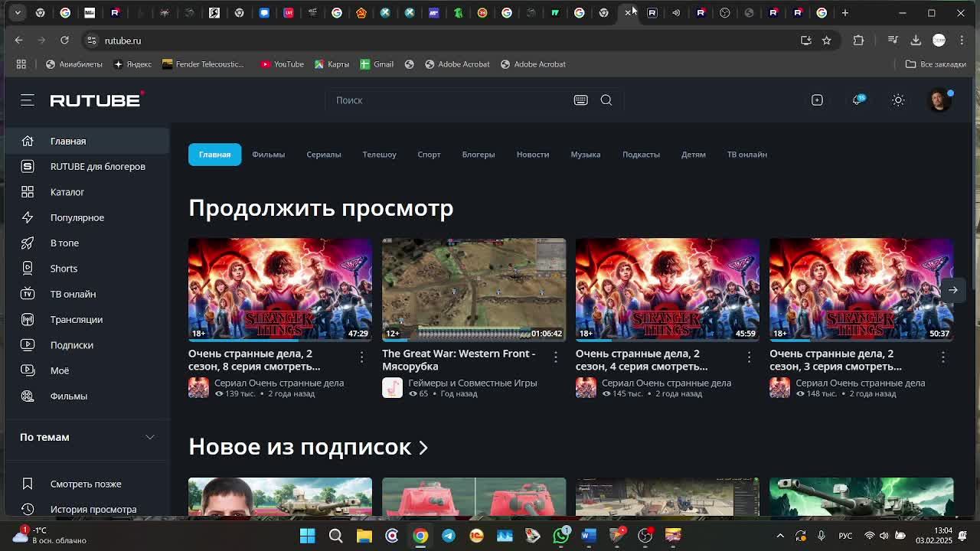Open the YouTube bookmark
This screenshot has height=551, width=980.
283,64
